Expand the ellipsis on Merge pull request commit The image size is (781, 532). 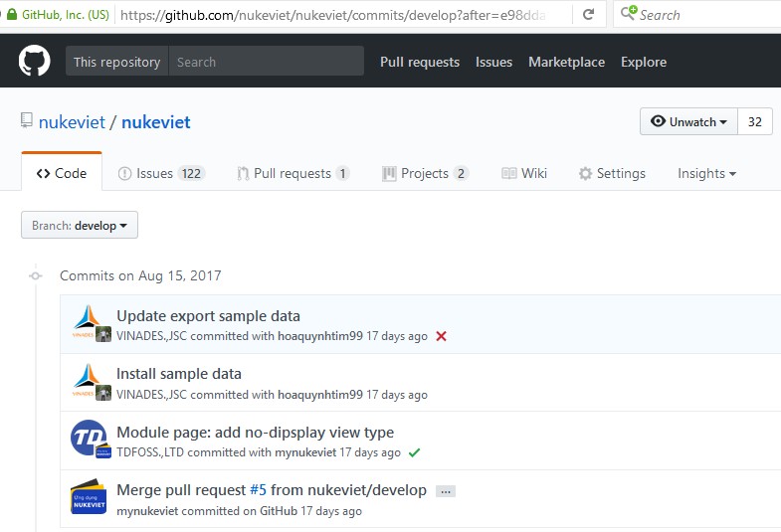446,491
